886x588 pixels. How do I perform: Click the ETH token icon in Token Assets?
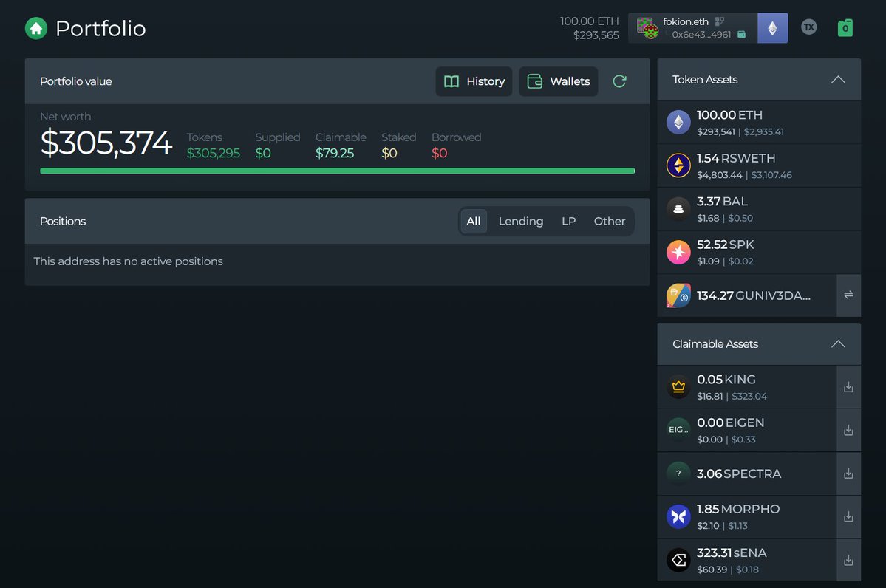(678, 123)
